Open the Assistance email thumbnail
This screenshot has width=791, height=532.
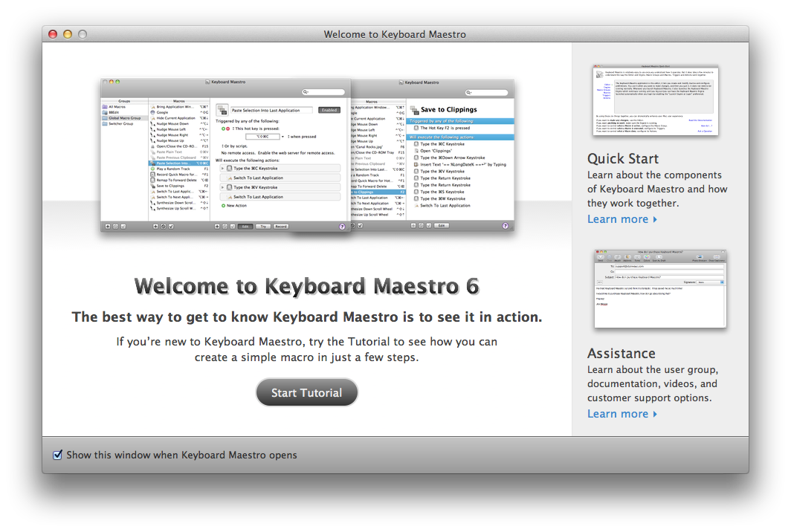click(660, 289)
